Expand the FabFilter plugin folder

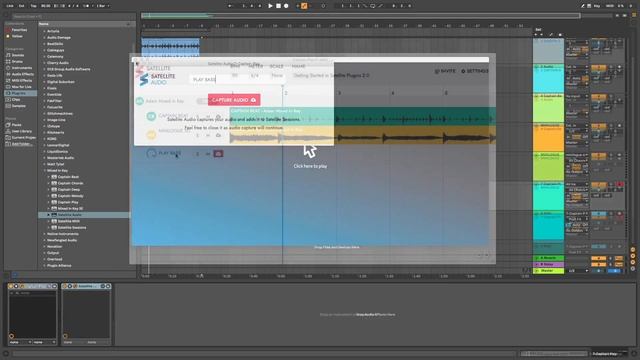tap(44, 101)
